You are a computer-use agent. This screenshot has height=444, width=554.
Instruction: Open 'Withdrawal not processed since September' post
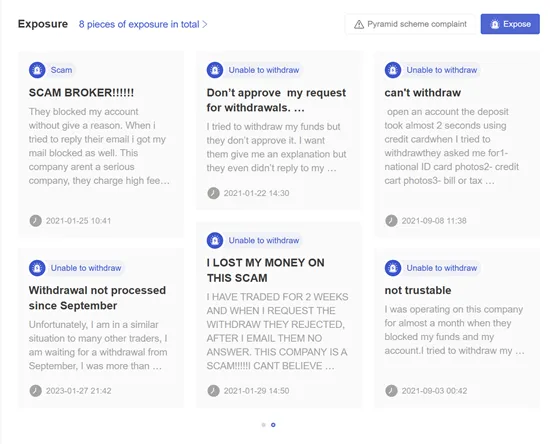pos(97,298)
